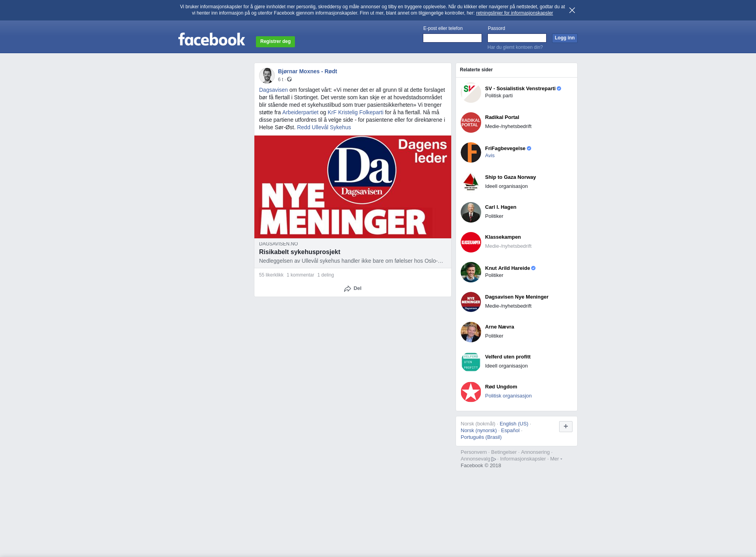The image size is (756, 557).
Task: Switch language to Español
Action: 510,431
